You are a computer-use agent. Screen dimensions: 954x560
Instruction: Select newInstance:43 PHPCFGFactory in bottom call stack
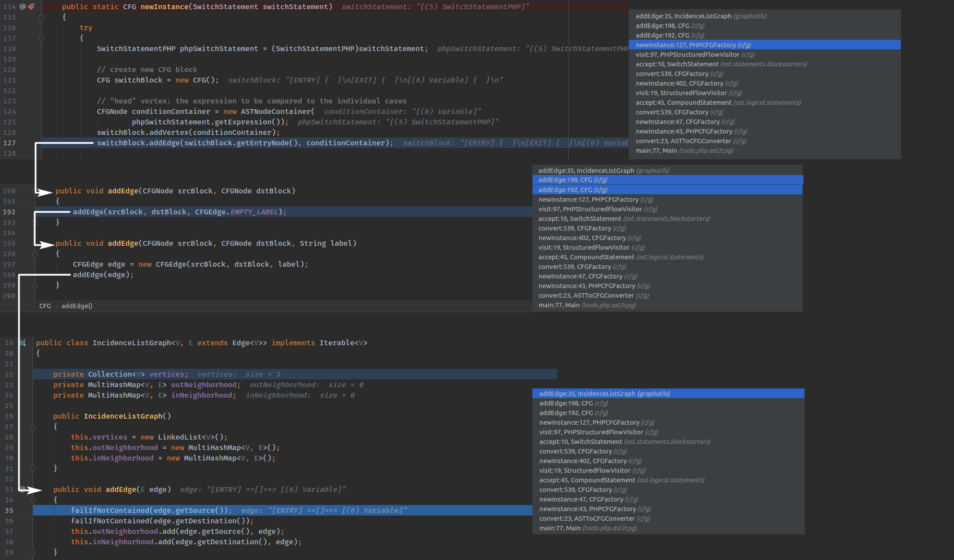668,509
